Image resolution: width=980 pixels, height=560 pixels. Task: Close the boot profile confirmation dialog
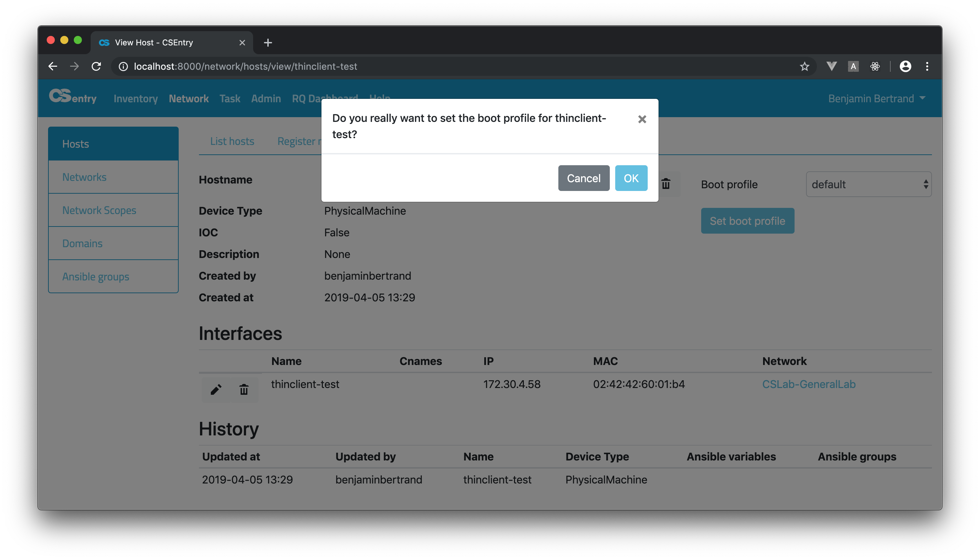(642, 119)
